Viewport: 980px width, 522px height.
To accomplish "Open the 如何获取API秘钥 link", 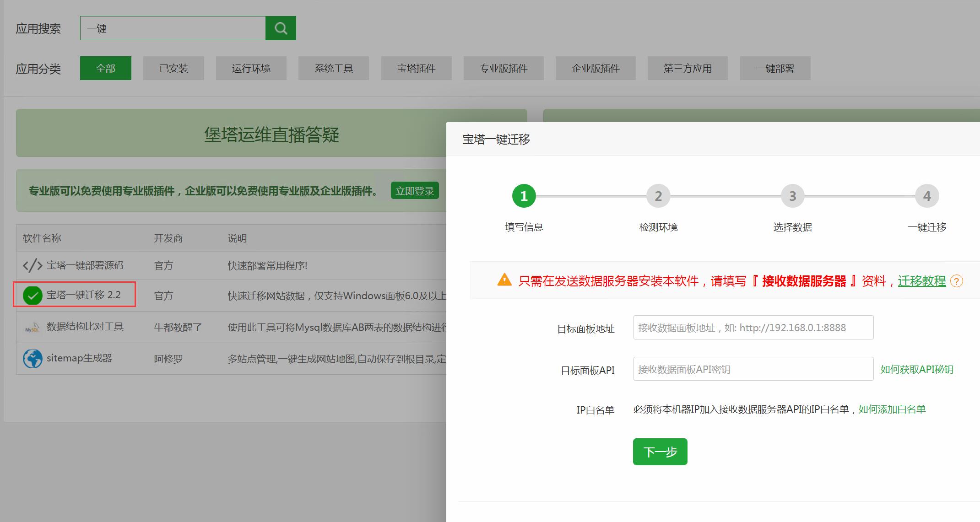I will pyautogui.click(x=917, y=369).
